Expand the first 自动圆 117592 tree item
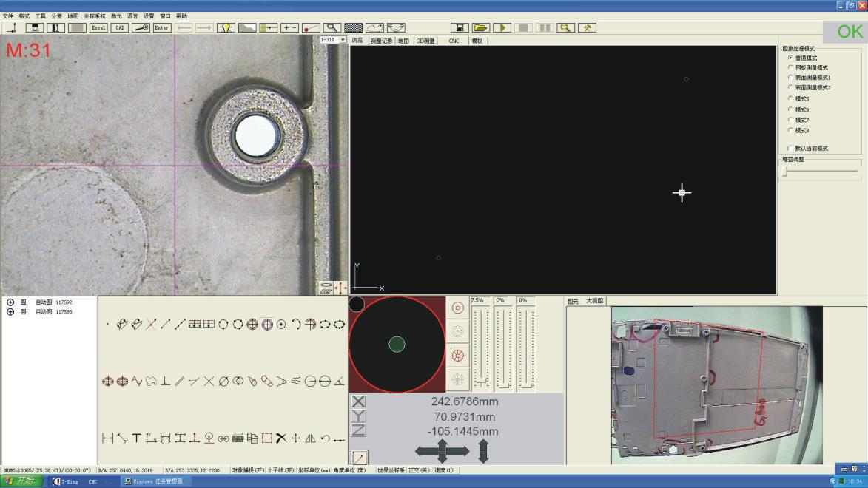The image size is (868, 488). 10,302
